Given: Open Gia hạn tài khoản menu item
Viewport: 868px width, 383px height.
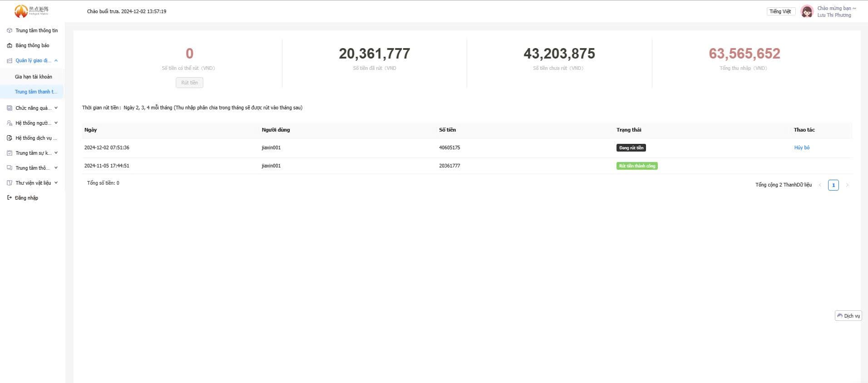Looking at the screenshot, I should 33,77.
